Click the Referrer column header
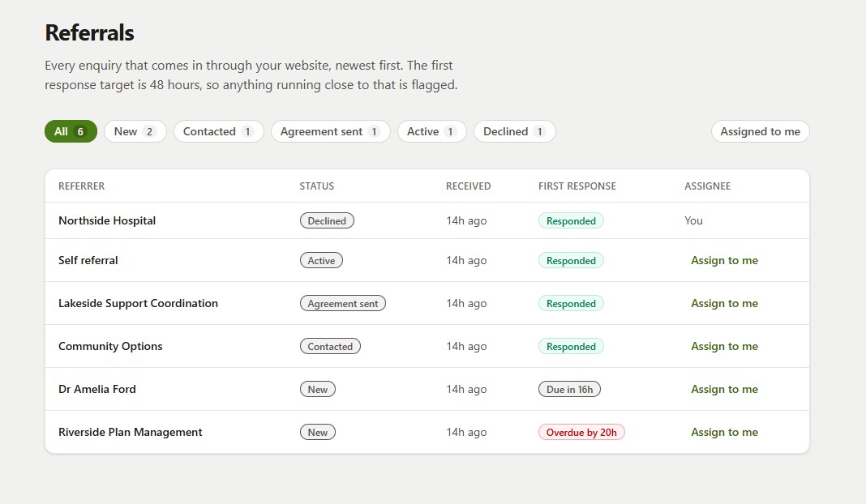 [82, 186]
